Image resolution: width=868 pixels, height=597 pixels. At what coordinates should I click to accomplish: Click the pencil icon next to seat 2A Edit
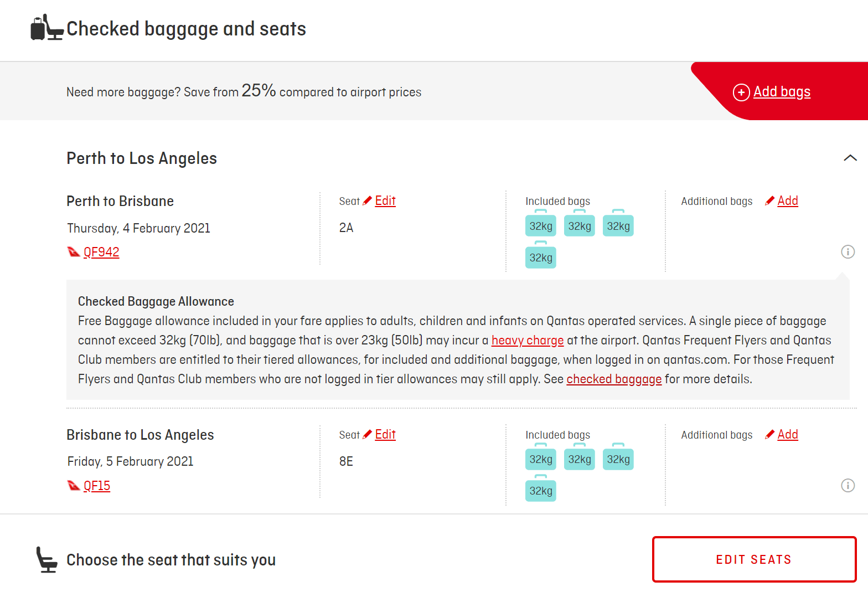point(367,201)
